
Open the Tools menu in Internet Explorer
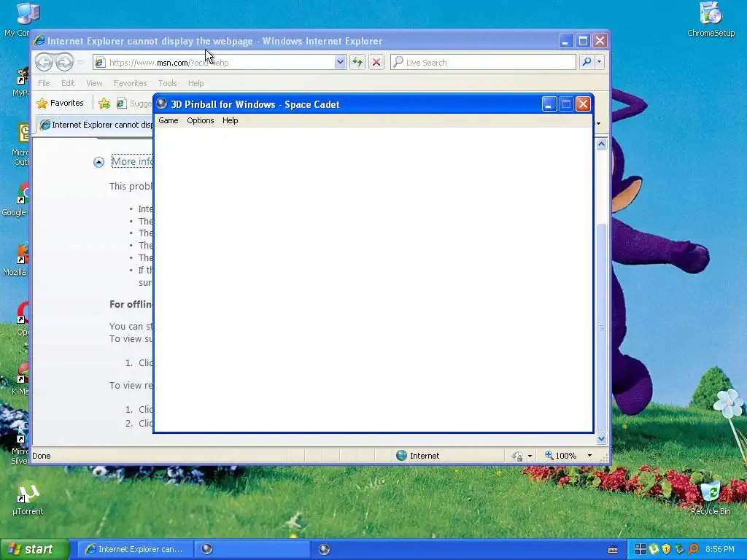[168, 83]
